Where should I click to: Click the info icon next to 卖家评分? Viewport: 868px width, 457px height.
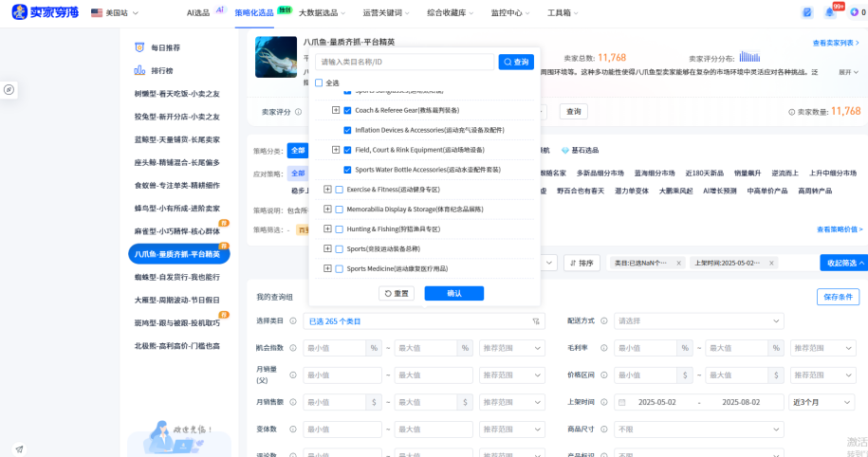point(299,112)
